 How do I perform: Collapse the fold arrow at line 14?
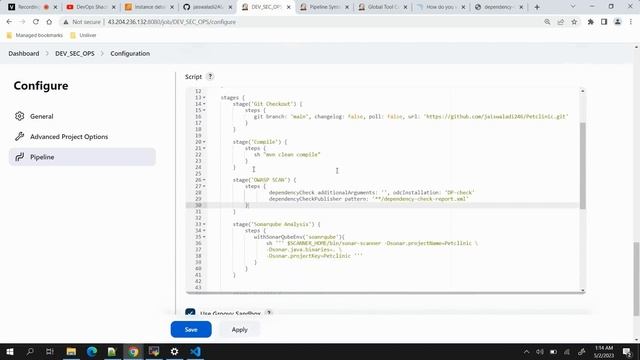[204, 104]
